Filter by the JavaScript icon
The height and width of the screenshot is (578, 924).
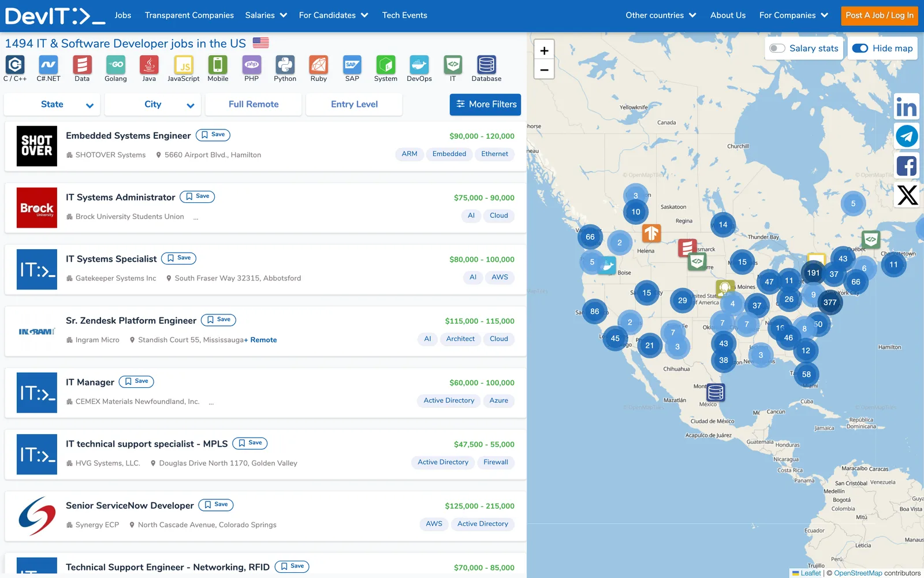[x=184, y=65]
